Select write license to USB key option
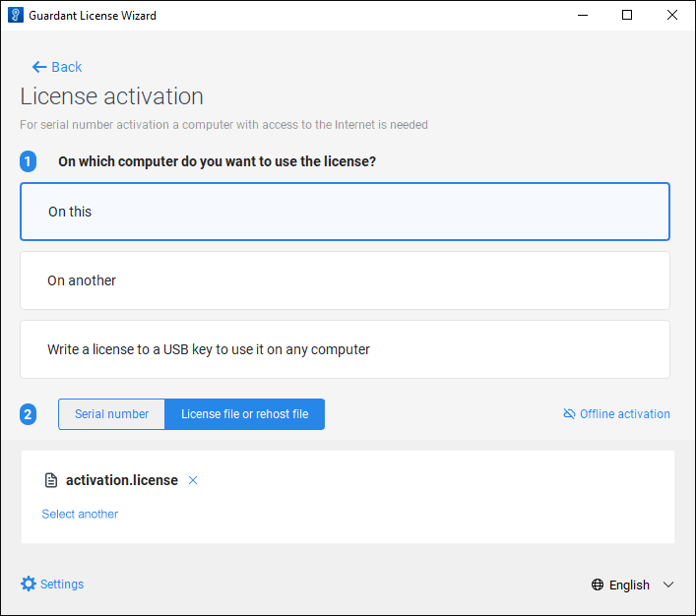 click(x=345, y=349)
